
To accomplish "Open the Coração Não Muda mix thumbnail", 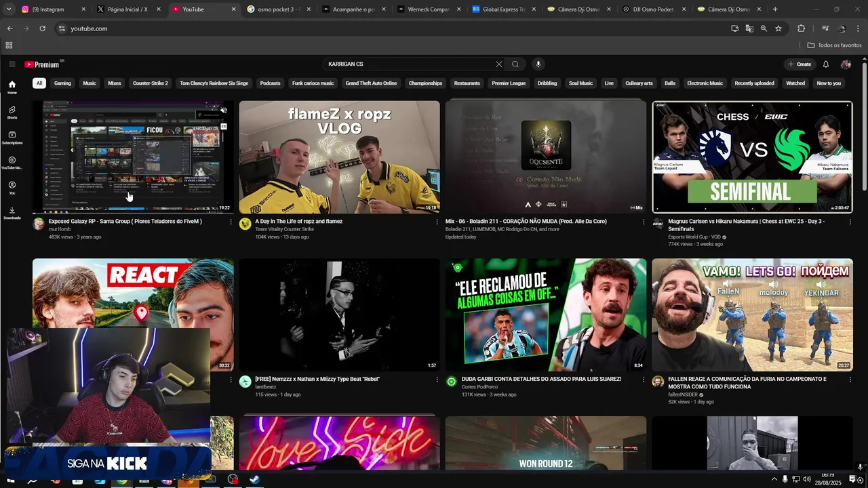I will click(546, 157).
